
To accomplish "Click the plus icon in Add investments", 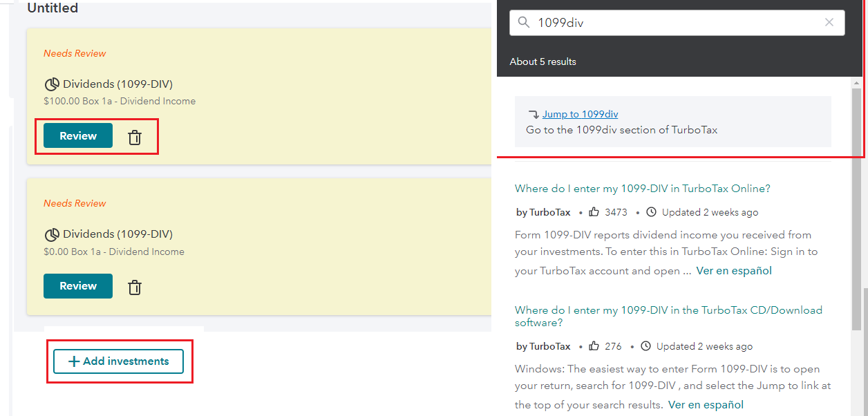I will click(x=74, y=361).
